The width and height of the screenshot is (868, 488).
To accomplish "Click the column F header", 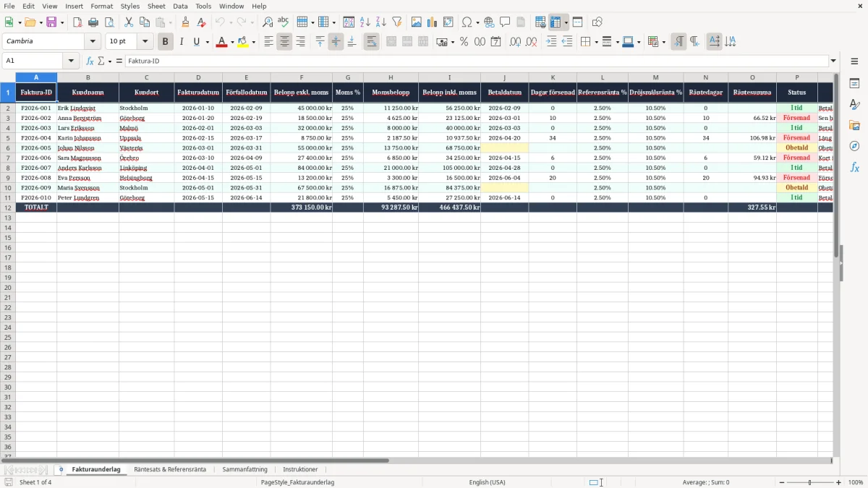I will [x=302, y=77].
